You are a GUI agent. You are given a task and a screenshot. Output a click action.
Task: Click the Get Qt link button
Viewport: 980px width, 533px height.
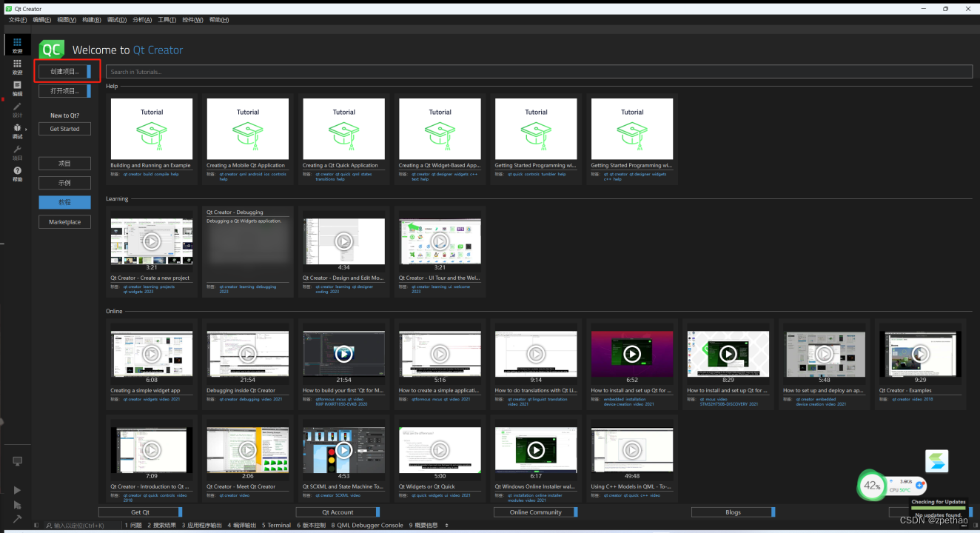tap(141, 512)
